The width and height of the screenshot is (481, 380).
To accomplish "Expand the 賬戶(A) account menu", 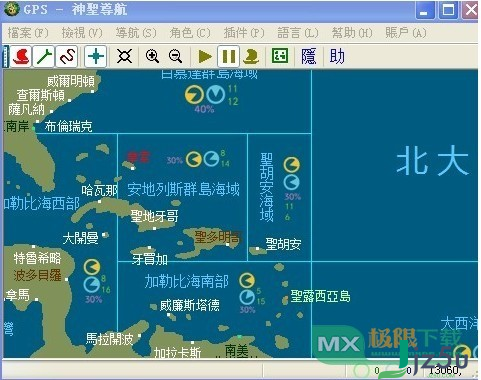I will tap(406, 33).
